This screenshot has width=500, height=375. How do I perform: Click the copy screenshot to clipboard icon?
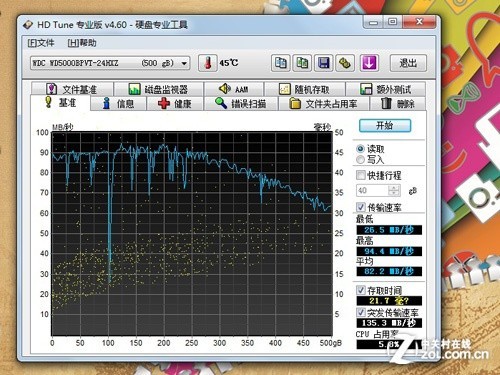pyautogui.click(x=302, y=63)
